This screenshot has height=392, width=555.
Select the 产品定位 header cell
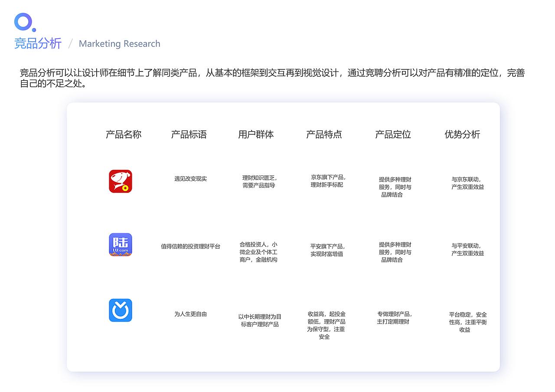click(x=392, y=134)
